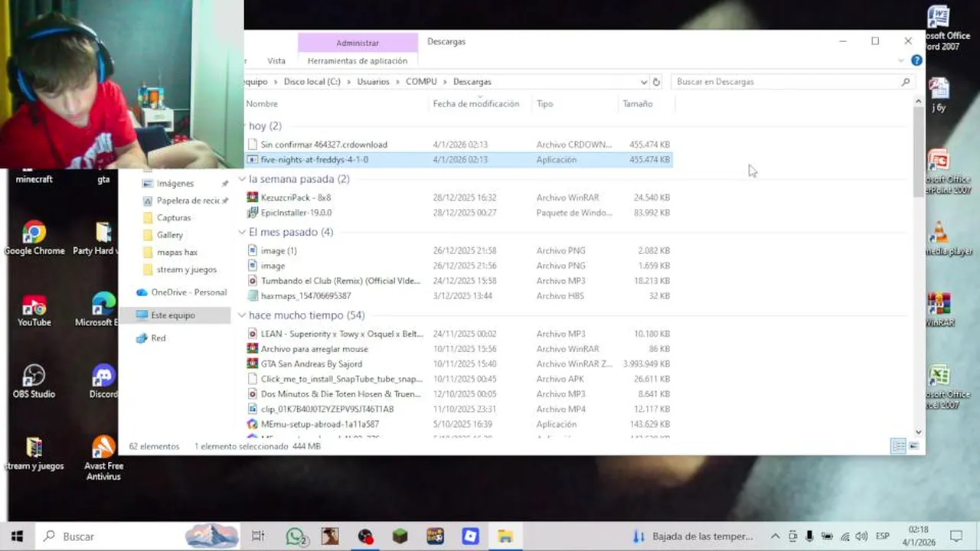
Task: Show hidden system tray icons
Action: [x=775, y=536]
